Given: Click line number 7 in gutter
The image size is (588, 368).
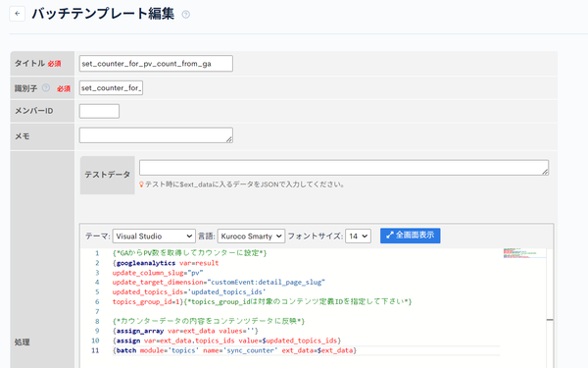Looking at the screenshot, I should click(x=97, y=311).
